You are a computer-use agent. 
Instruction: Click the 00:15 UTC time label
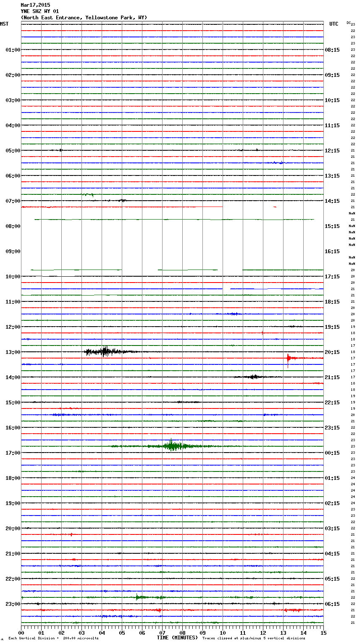tap(332, 453)
